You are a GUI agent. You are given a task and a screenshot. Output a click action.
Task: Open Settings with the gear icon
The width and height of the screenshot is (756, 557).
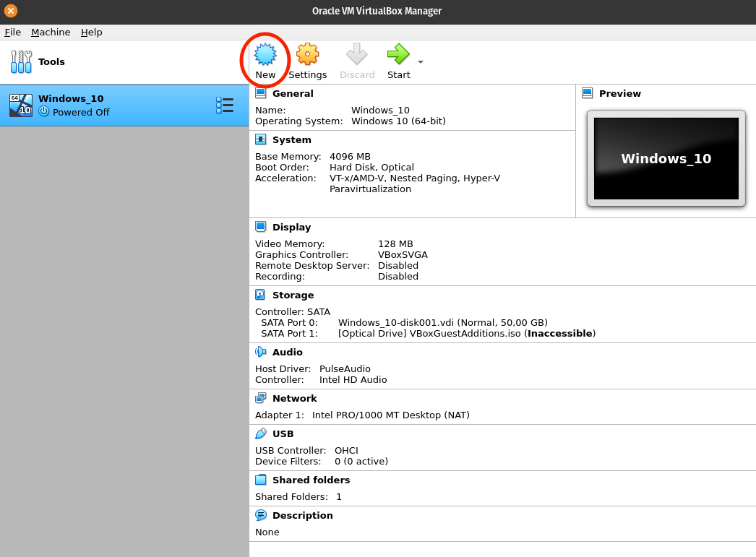pos(307,55)
